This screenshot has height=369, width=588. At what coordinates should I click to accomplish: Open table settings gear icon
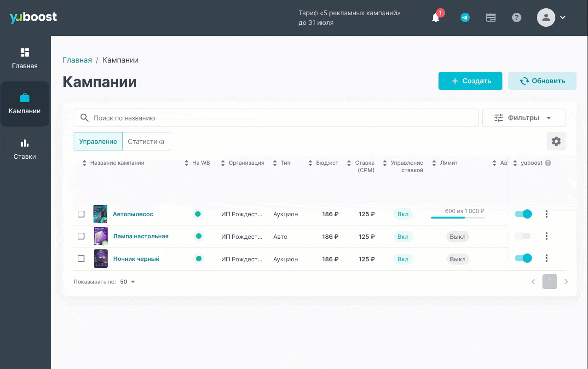coord(556,141)
